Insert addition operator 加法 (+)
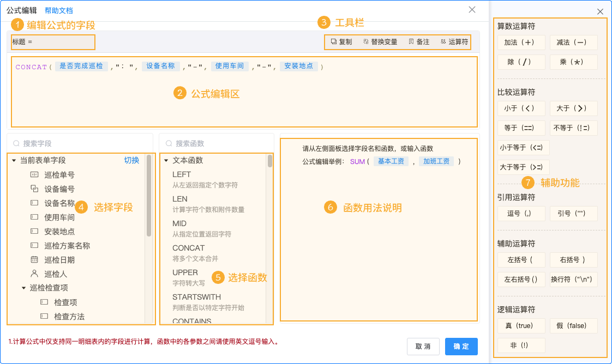612x364 pixels. [x=521, y=43]
